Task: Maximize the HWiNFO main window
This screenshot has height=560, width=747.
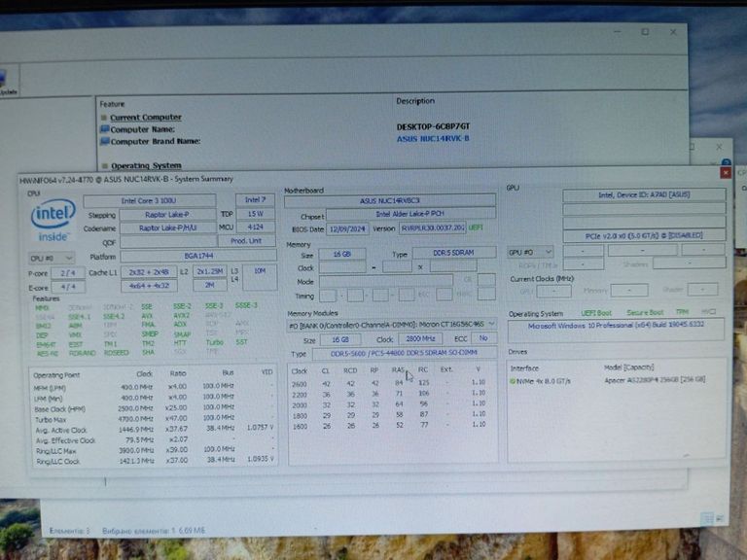Action: (x=644, y=32)
